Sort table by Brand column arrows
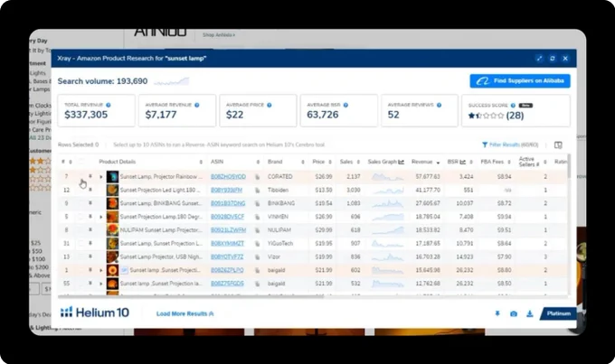The height and width of the screenshot is (364, 615). click(x=303, y=162)
